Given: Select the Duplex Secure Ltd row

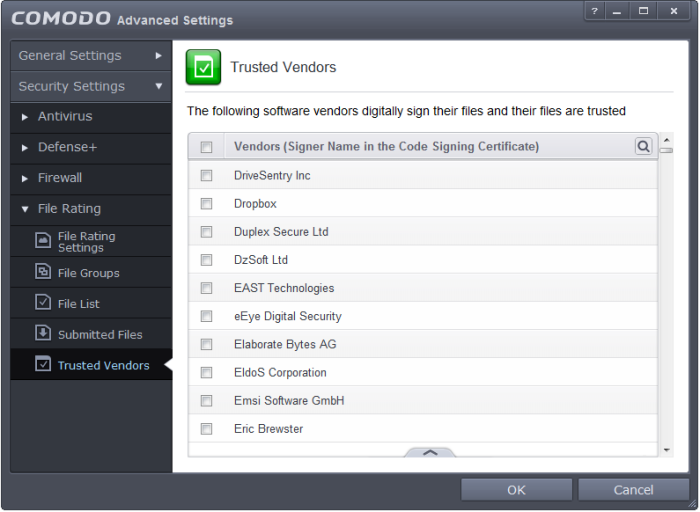Looking at the screenshot, I should coord(423,232).
